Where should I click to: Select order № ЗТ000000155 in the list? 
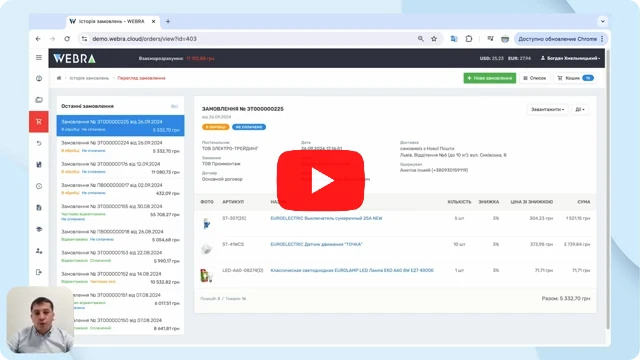pos(120,212)
